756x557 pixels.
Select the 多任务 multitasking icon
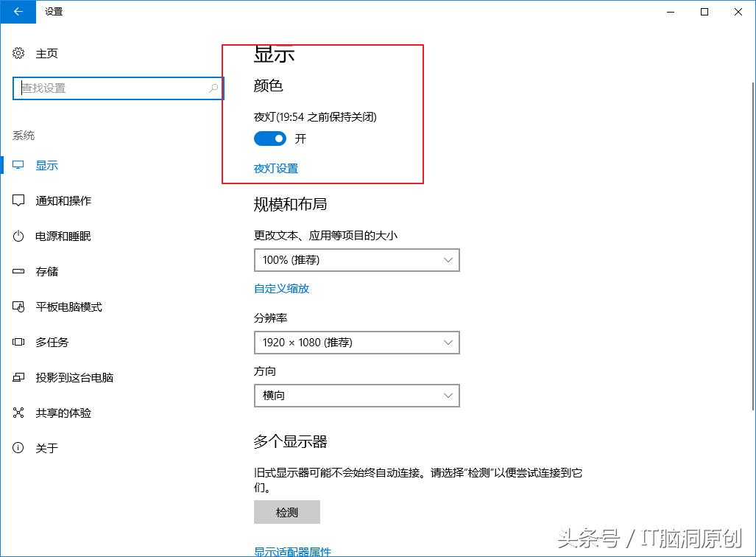tap(18, 342)
